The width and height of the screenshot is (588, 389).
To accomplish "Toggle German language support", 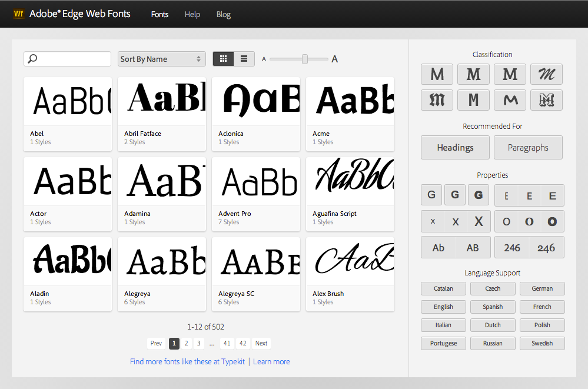I will tap(542, 288).
